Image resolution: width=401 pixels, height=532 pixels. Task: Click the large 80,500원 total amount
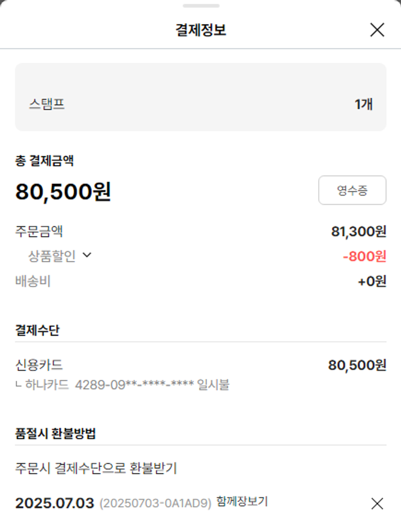(63, 192)
